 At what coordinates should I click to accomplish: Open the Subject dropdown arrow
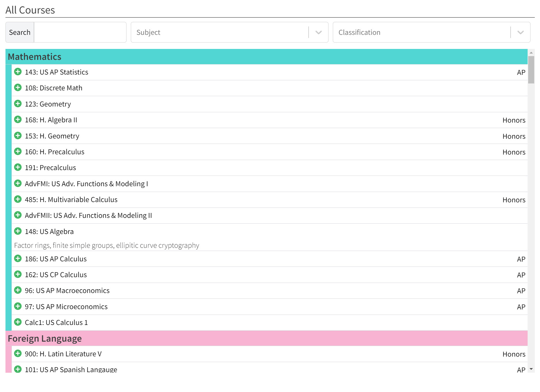click(x=318, y=33)
